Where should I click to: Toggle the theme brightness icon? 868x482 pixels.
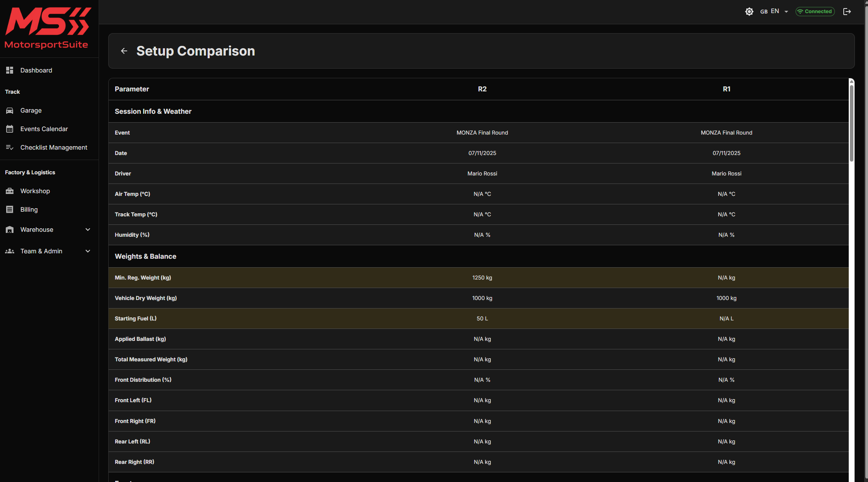pyautogui.click(x=749, y=12)
